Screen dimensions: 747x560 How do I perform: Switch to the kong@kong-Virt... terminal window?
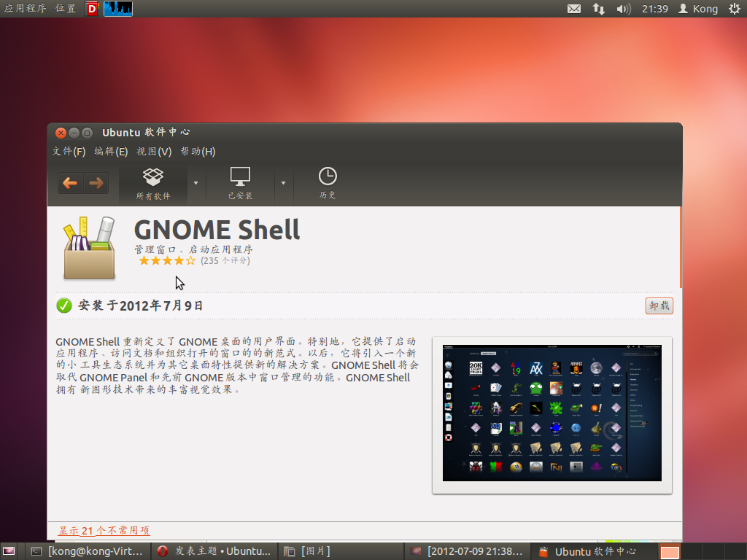88,551
